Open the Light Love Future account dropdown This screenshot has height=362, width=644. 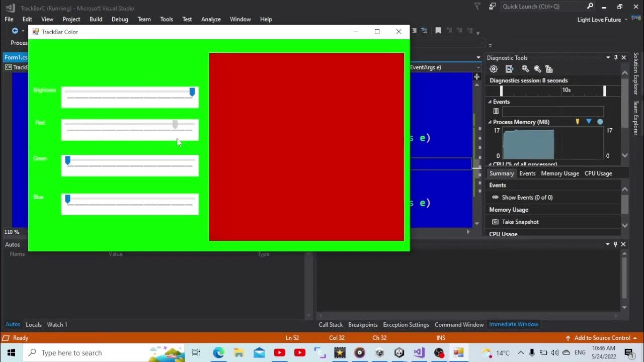coord(602,20)
